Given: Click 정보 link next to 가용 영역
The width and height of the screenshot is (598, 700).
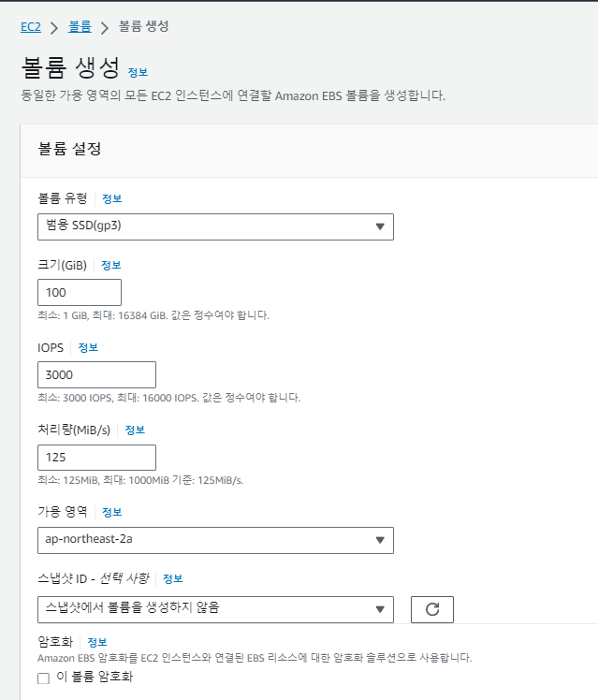Looking at the screenshot, I should pos(112,512).
